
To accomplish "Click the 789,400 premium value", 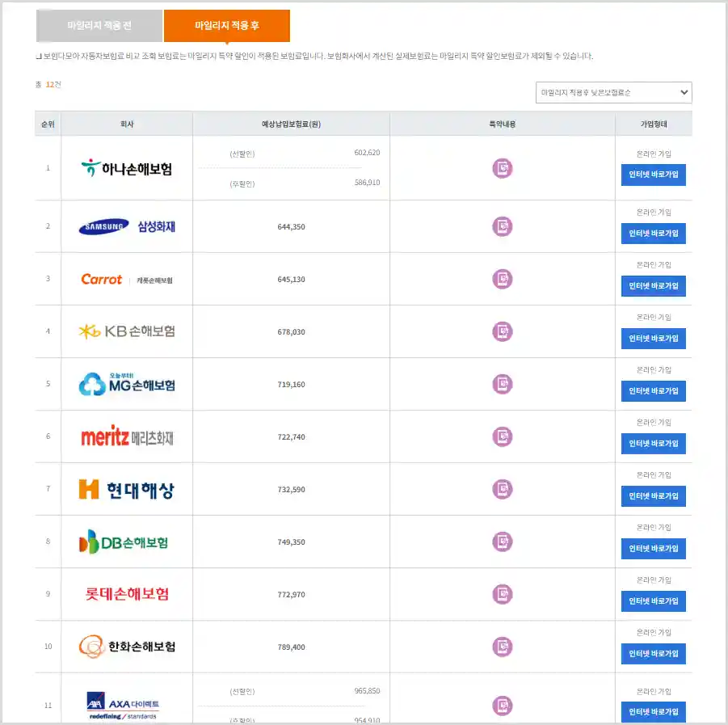I will click(x=291, y=647).
